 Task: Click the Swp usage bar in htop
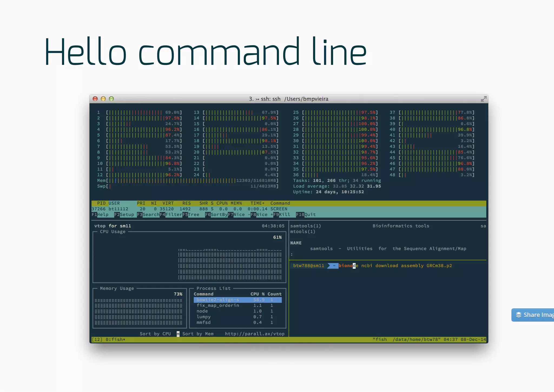tap(188, 186)
